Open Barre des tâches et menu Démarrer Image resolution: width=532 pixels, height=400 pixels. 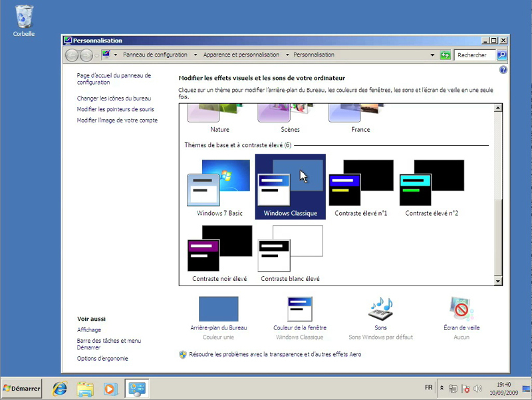tap(109, 344)
